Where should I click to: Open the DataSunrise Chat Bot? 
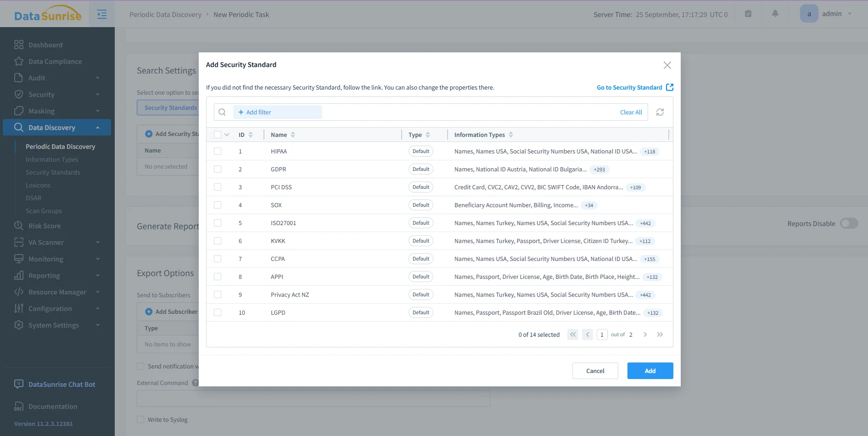point(62,384)
